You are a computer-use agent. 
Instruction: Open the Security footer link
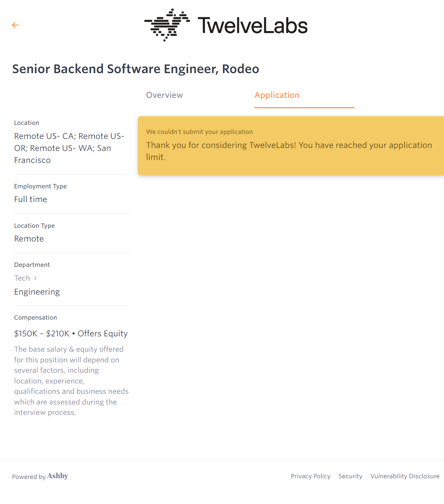click(x=350, y=476)
